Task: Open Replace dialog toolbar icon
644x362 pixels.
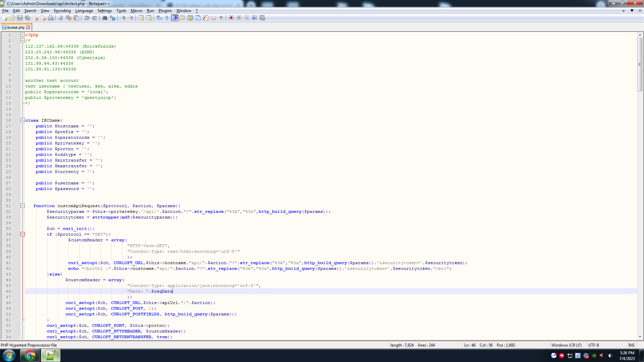Action: (x=113, y=18)
